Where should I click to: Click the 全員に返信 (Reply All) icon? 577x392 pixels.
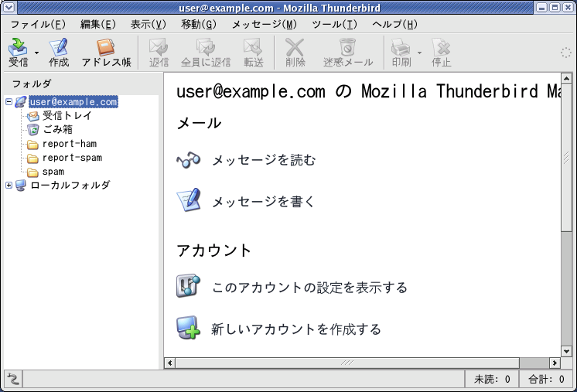[x=206, y=53]
